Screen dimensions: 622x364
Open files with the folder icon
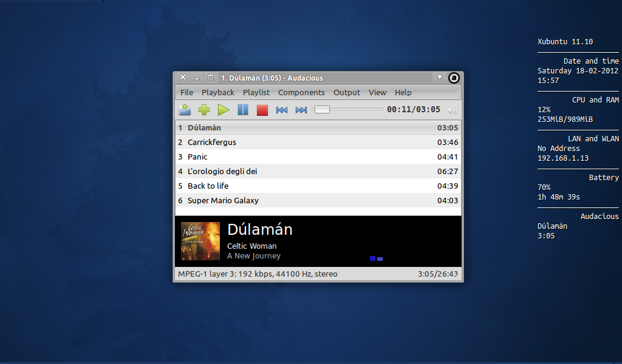[x=185, y=110]
